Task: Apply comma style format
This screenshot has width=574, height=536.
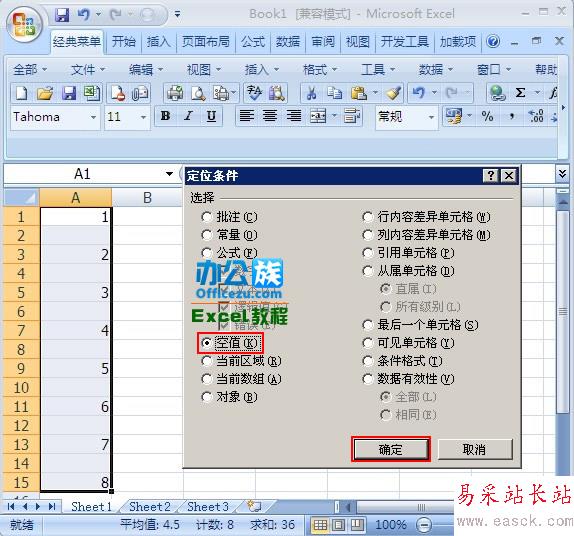Action: pyautogui.click(x=511, y=116)
